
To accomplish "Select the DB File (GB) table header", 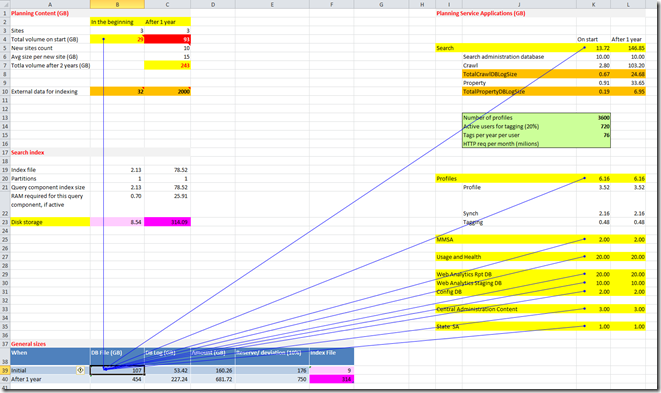I will coord(117,356).
